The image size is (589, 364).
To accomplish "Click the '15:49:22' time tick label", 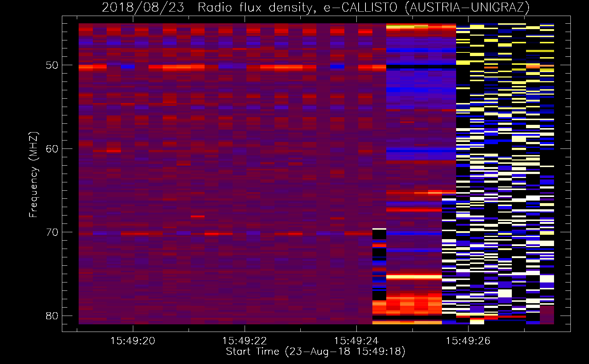I will [245, 341].
